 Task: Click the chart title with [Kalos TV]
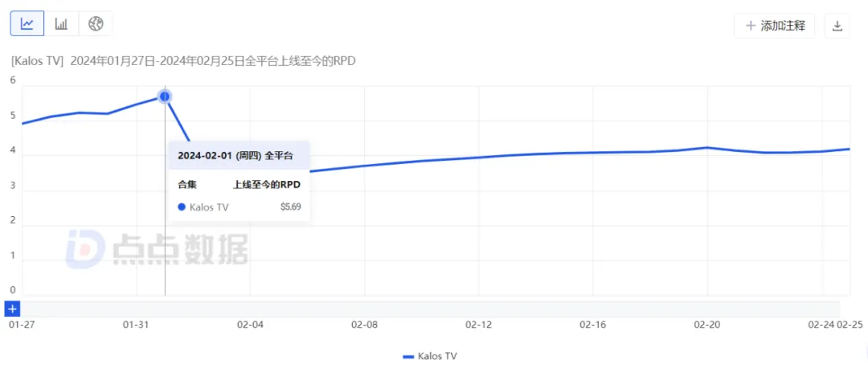click(183, 61)
